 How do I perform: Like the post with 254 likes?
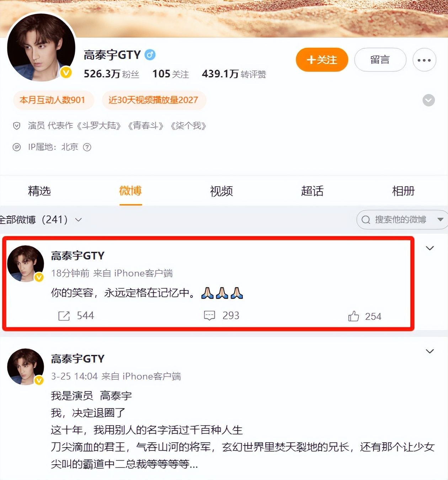[x=354, y=316]
